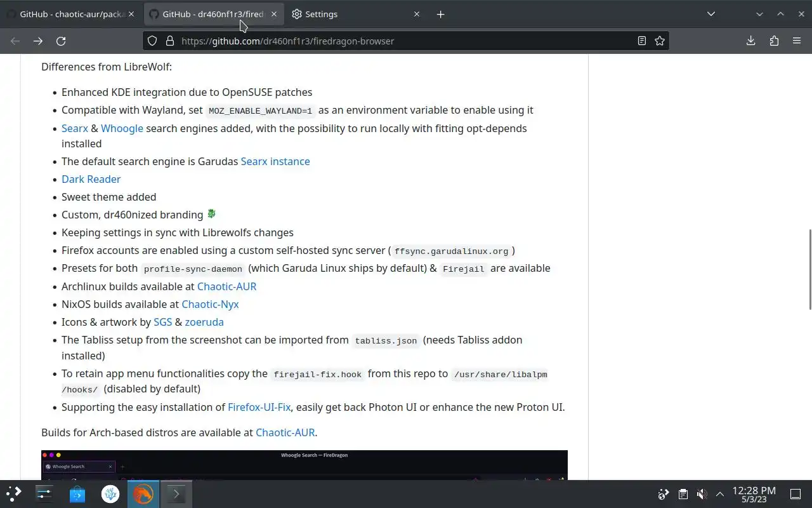Open a new tab

click(x=440, y=14)
